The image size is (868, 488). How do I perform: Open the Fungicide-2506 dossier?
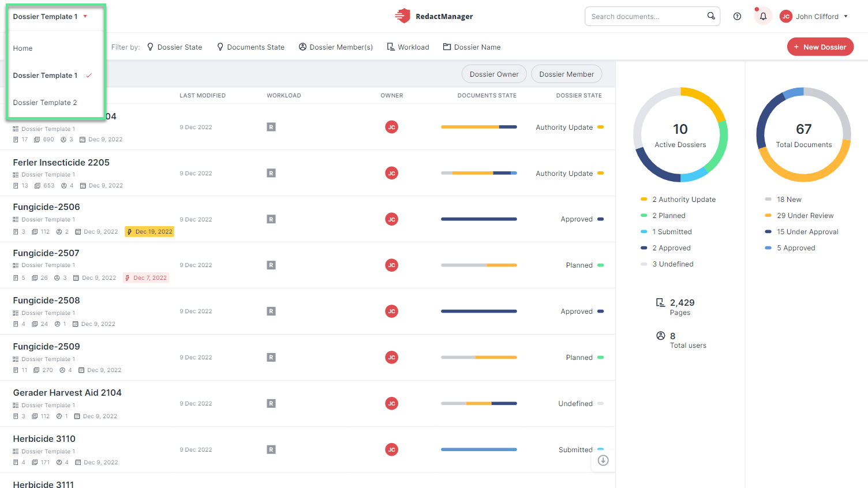pos(47,207)
